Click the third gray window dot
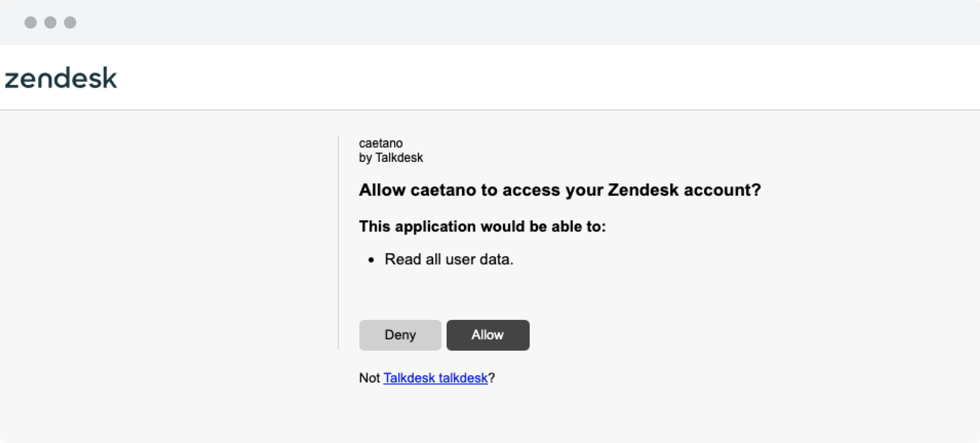980x443 pixels. click(x=70, y=22)
